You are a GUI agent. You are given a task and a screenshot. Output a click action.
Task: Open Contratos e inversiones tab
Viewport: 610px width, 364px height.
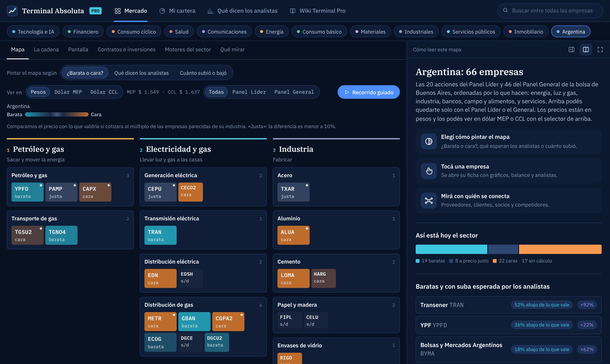127,50
